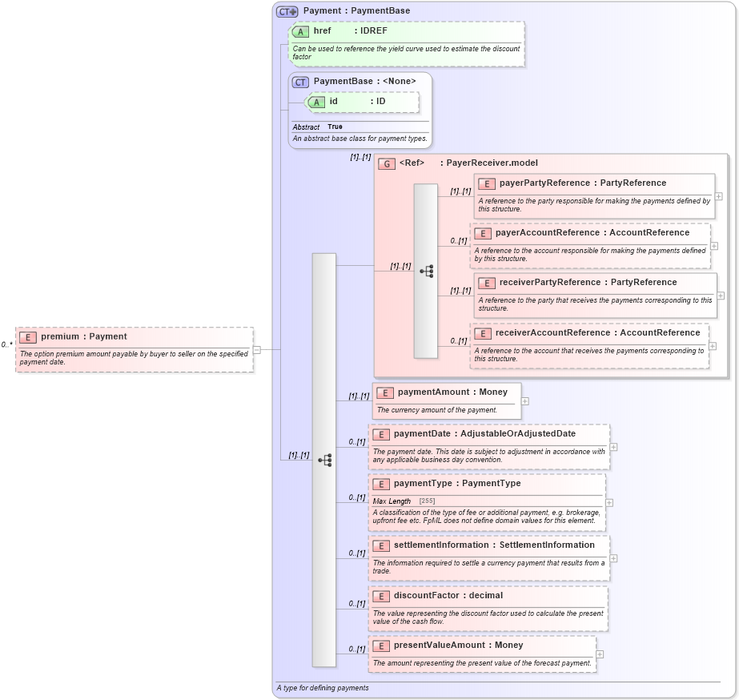Collapse the premium element node

tap(257, 350)
